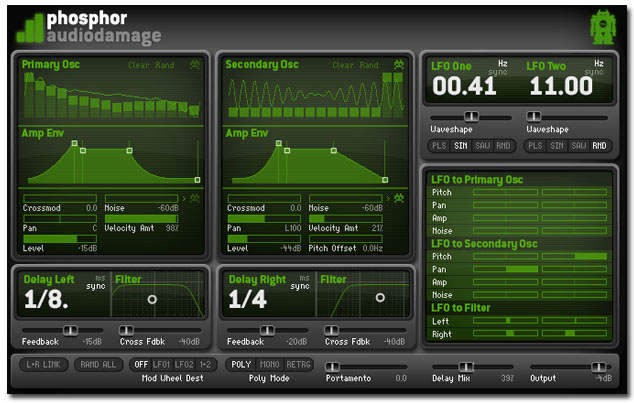Click the Portamento slider knob
Image resolution: width=634 pixels, height=403 pixels.
[333, 367]
